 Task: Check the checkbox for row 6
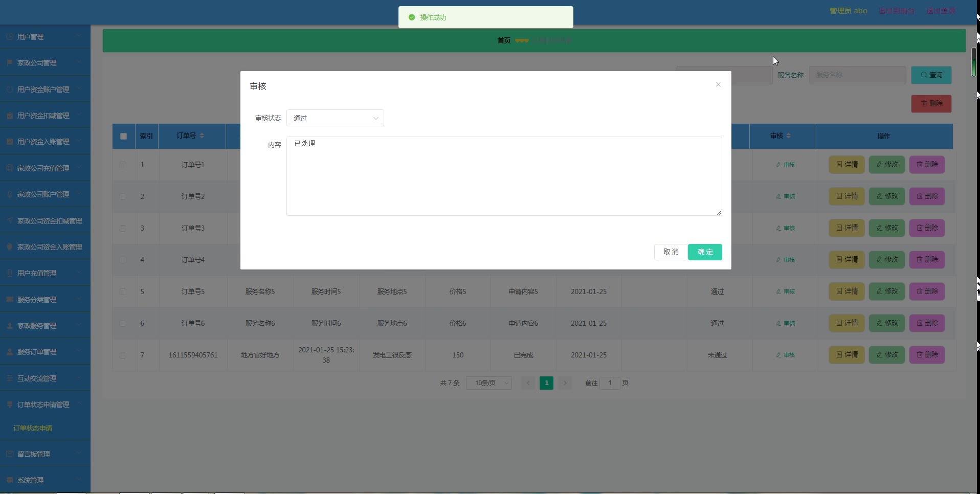click(x=123, y=323)
